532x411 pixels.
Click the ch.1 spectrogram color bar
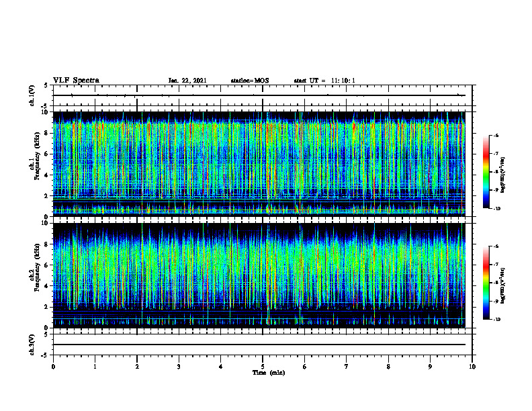[486, 172]
